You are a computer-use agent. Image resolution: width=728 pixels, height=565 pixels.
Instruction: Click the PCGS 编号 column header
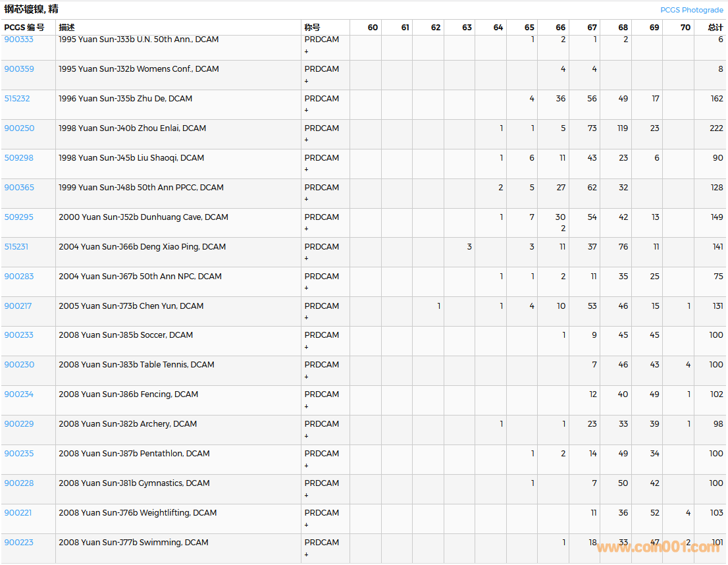click(x=24, y=28)
